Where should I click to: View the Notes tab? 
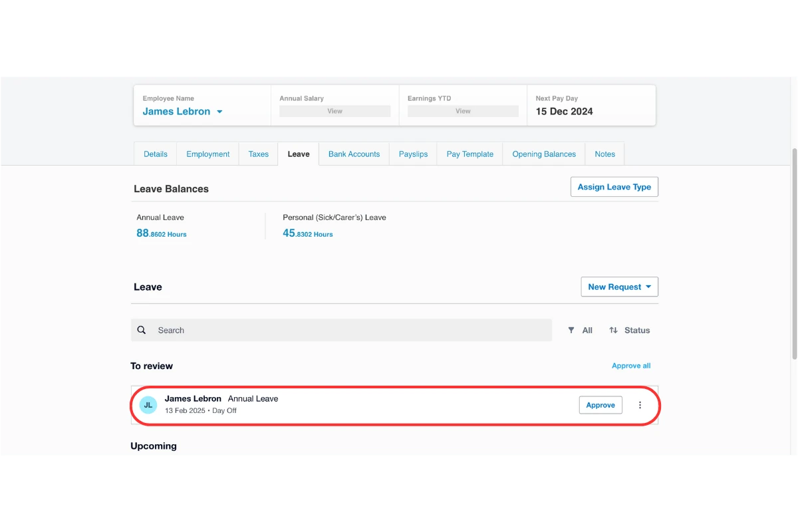(605, 154)
